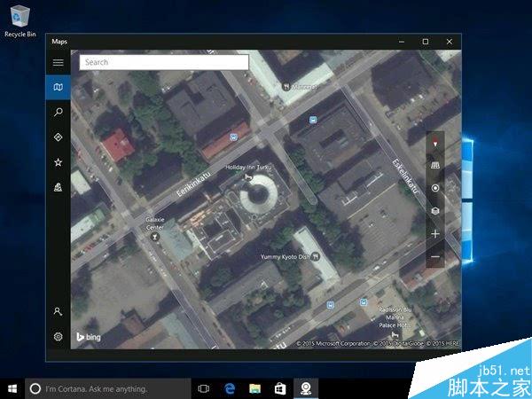Open Maps settings gear
Viewport: 532px width, 399px height.
(x=59, y=336)
